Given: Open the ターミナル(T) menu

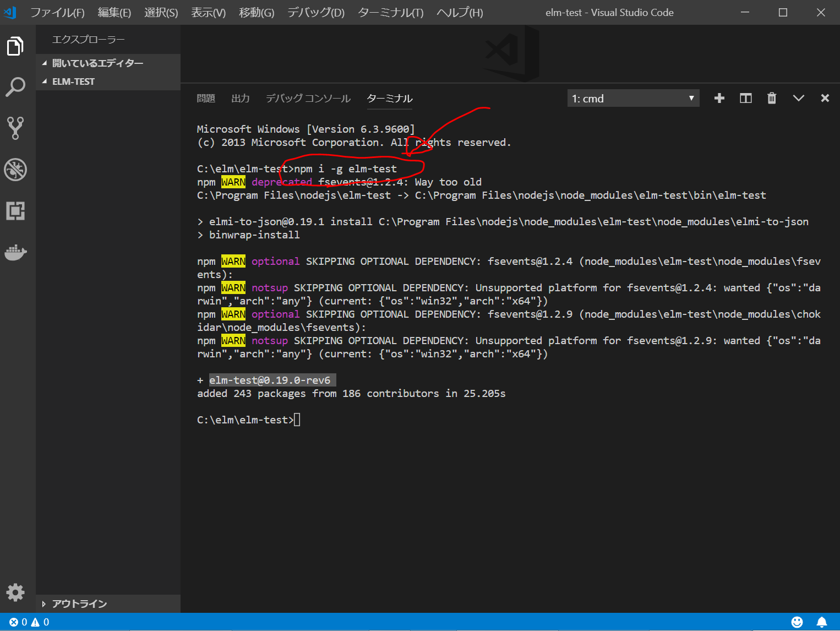Looking at the screenshot, I should click(x=390, y=12).
